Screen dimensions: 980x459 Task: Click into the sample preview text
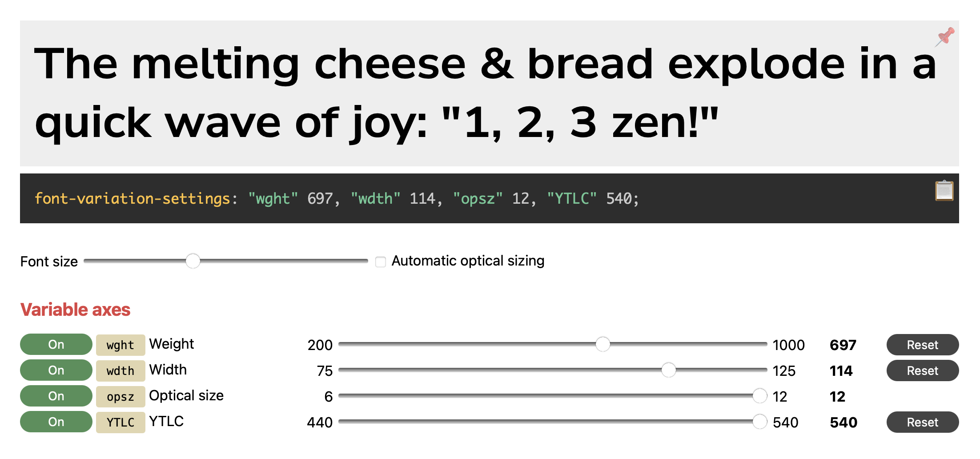pyautogui.click(x=485, y=93)
